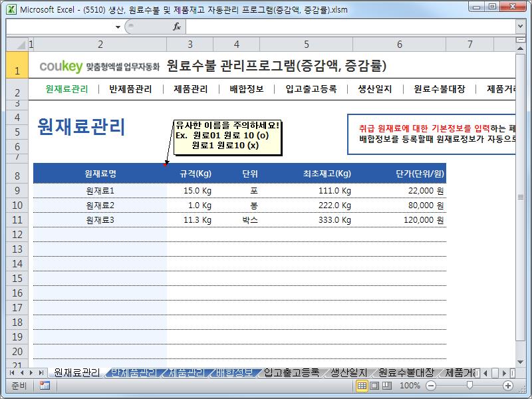Click the vertical split box handle
Screen dimensions: 532x399
[x=521, y=40]
